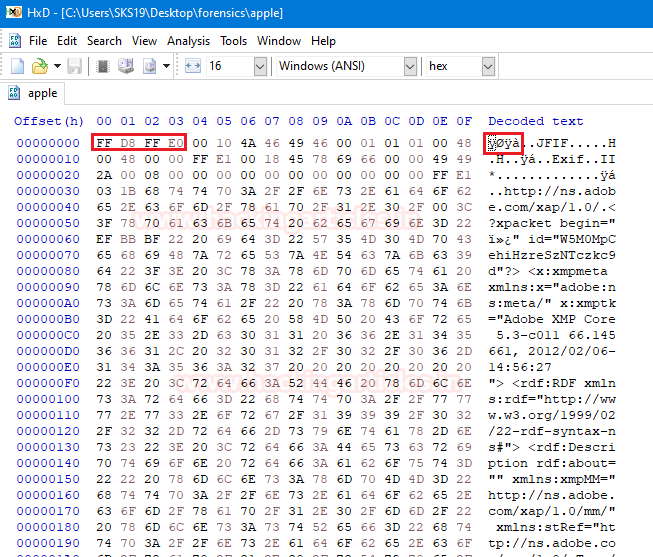
Task: Click the Open file folder icon
Action: (x=40, y=66)
